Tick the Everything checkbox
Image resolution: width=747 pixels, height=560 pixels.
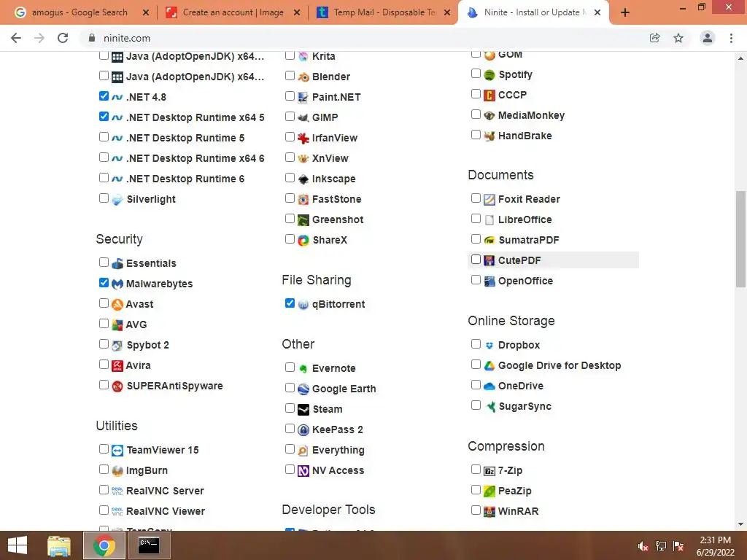tap(290, 449)
